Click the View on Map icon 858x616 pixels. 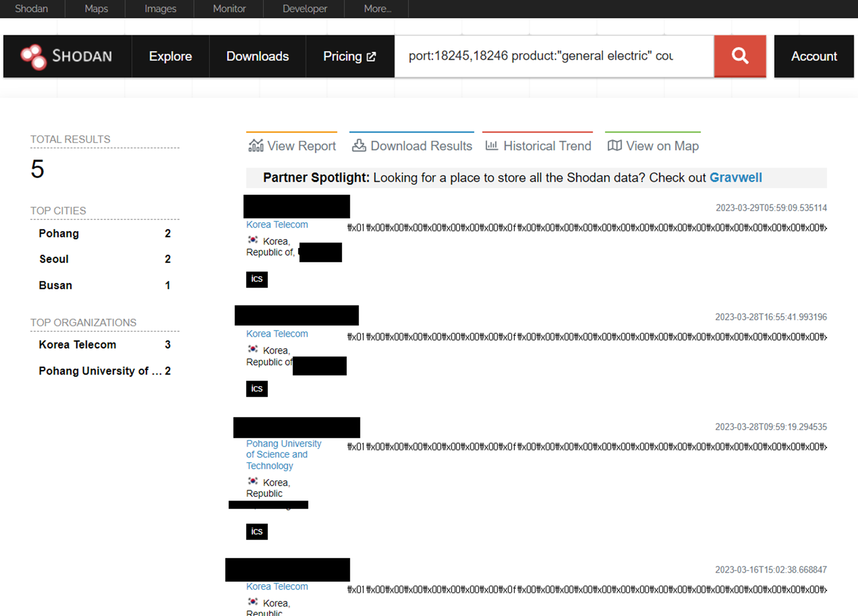(x=615, y=145)
